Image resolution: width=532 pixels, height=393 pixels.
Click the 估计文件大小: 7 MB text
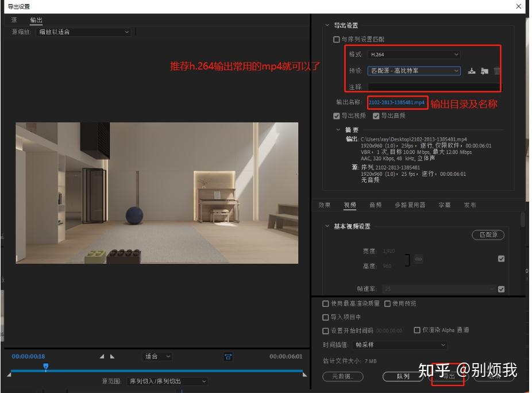[x=350, y=361]
